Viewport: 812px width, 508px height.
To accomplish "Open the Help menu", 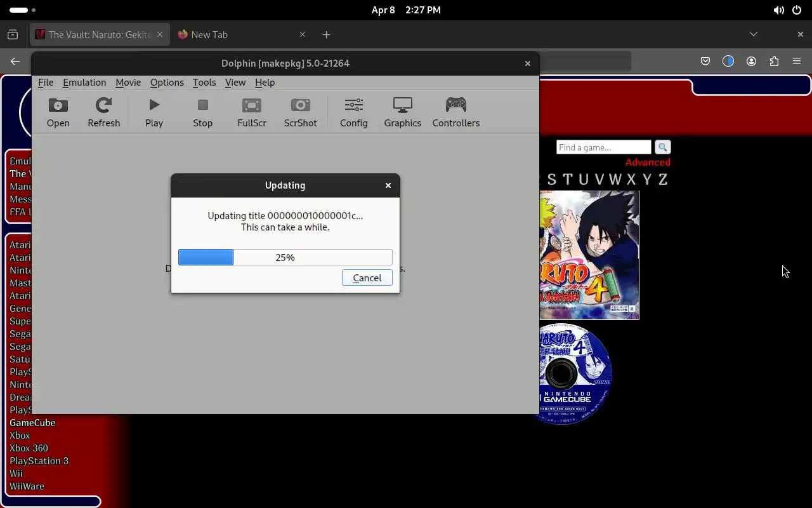I will point(265,83).
